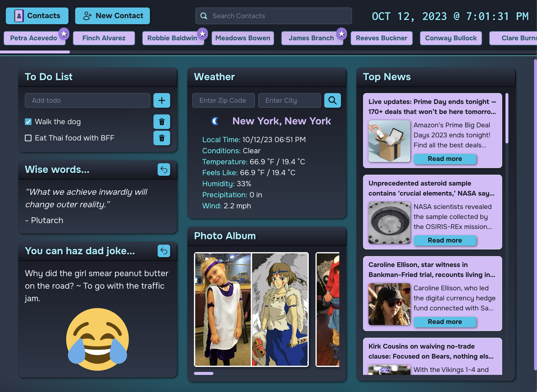Click the Photo Album horizontal scrollbar
The width and height of the screenshot is (537, 392).
[x=204, y=373]
